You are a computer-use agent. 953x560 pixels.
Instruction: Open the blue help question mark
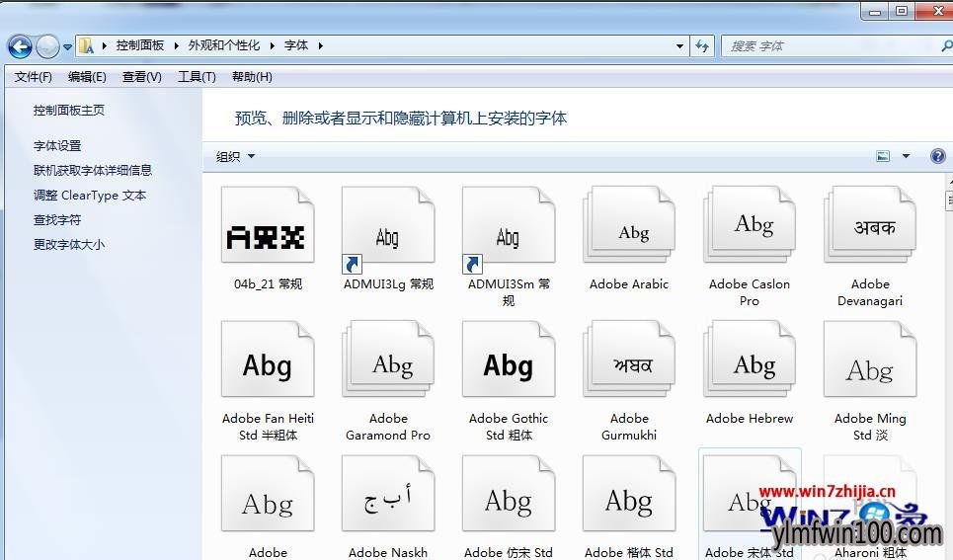(x=938, y=156)
